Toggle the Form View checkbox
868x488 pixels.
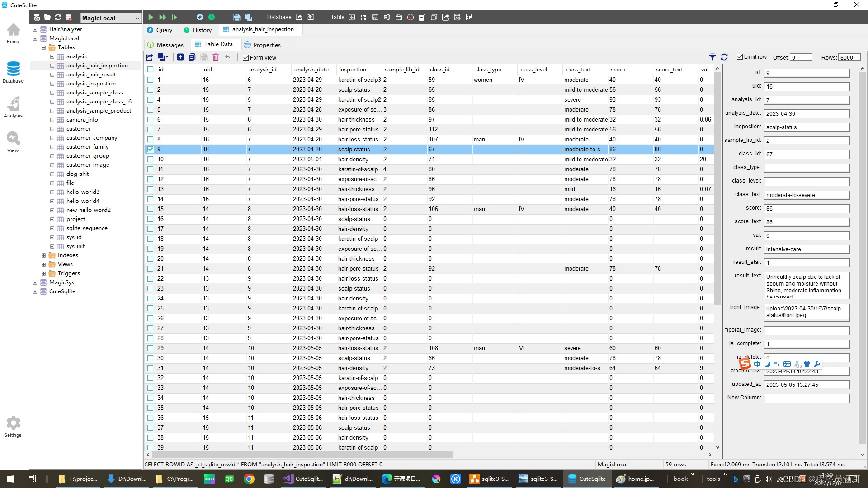[x=246, y=57]
